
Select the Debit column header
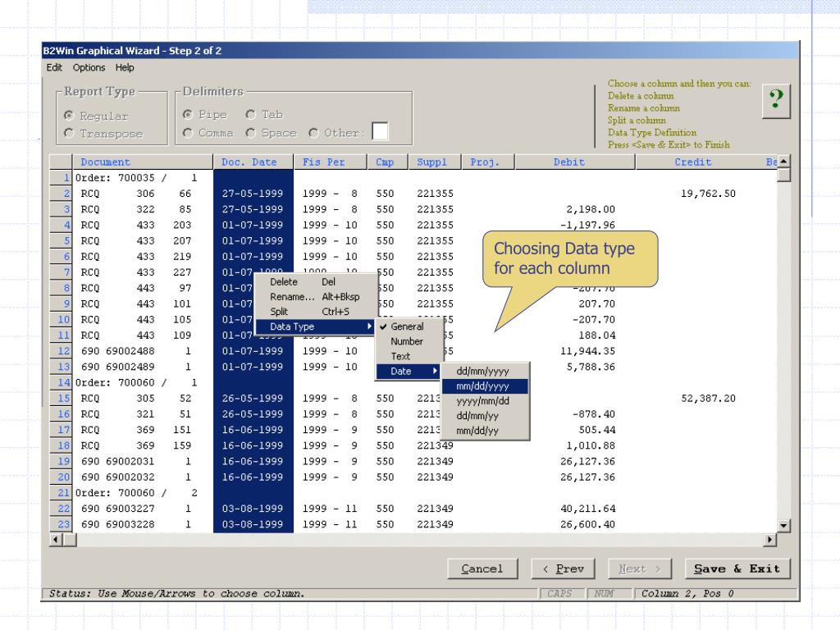coord(575,162)
